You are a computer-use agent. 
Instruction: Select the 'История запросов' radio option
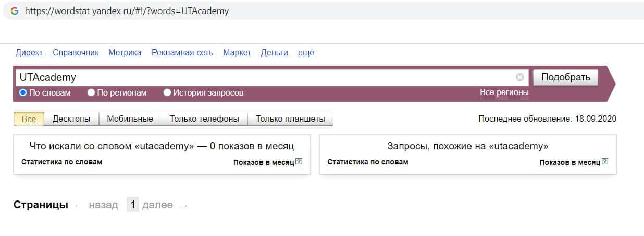167,93
